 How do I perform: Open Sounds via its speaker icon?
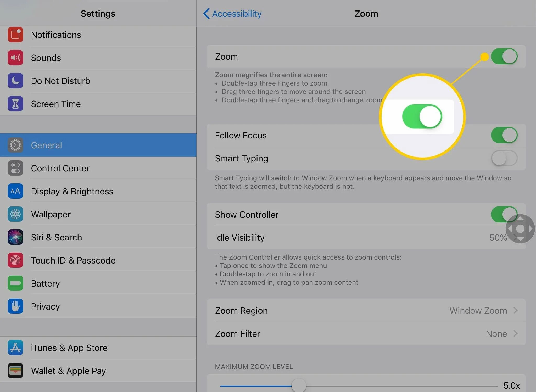(15, 58)
